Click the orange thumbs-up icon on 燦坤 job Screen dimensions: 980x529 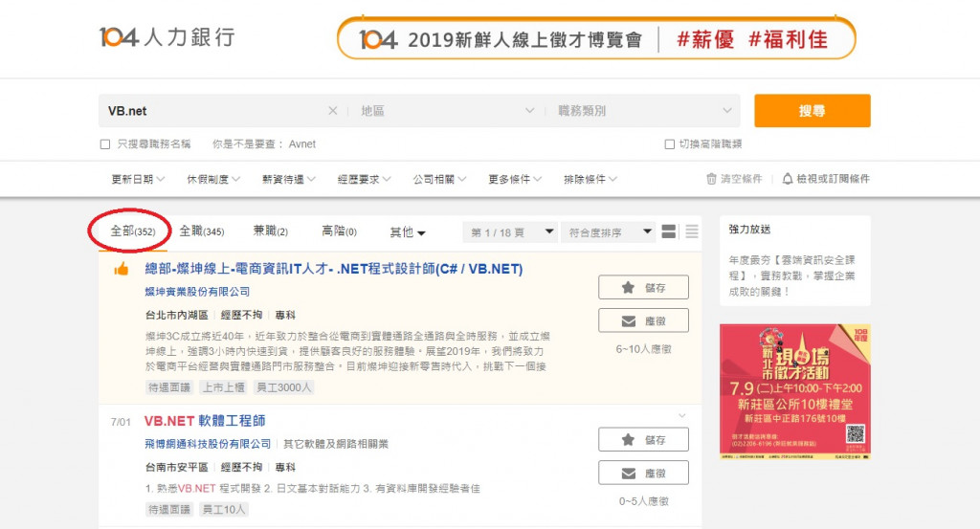click(x=122, y=269)
